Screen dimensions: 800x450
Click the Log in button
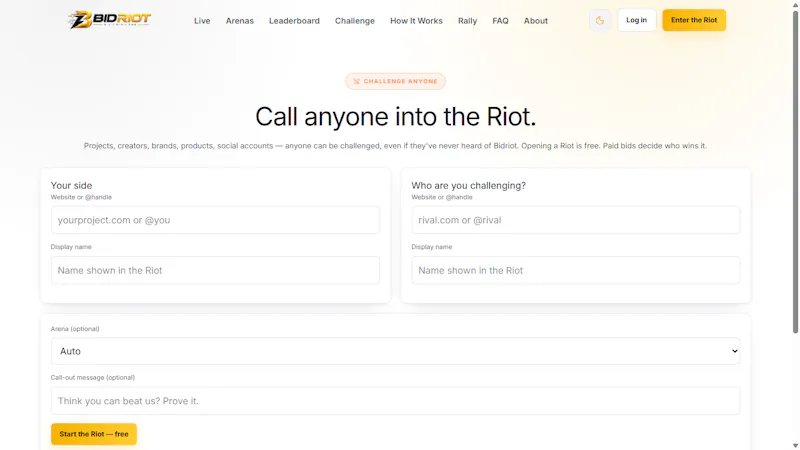pyautogui.click(x=636, y=20)
